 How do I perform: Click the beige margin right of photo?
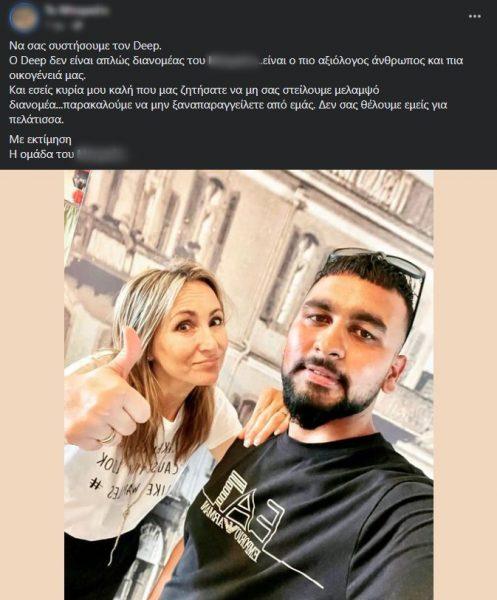click(465, 385)
